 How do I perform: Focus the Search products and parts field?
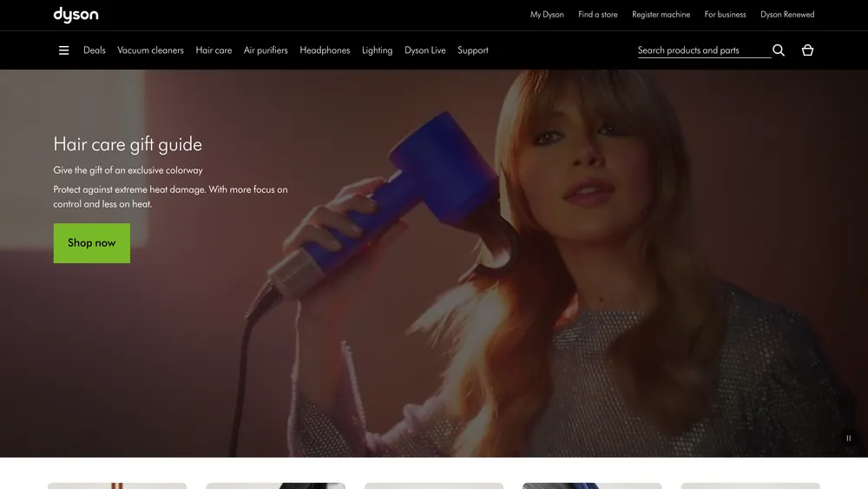coord(704,50)
